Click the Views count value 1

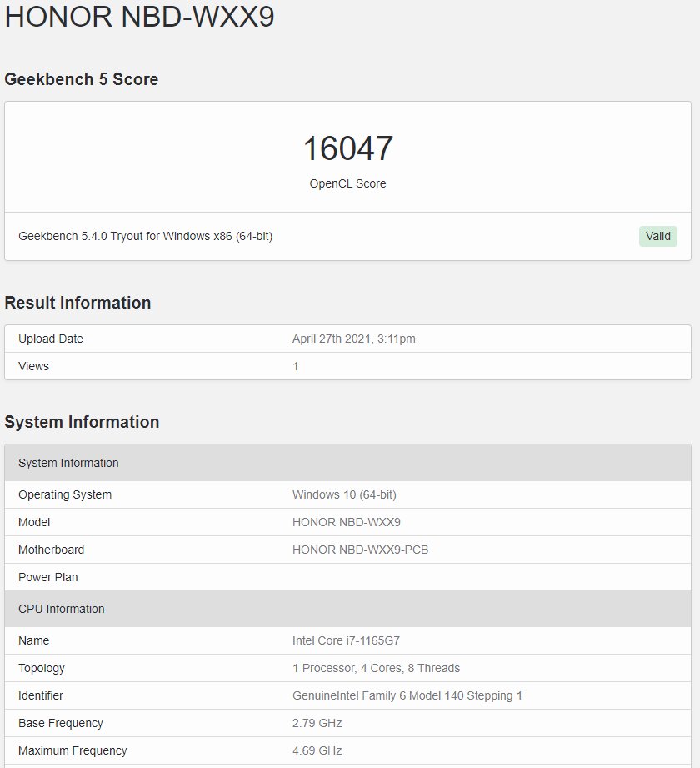[296, 366]
